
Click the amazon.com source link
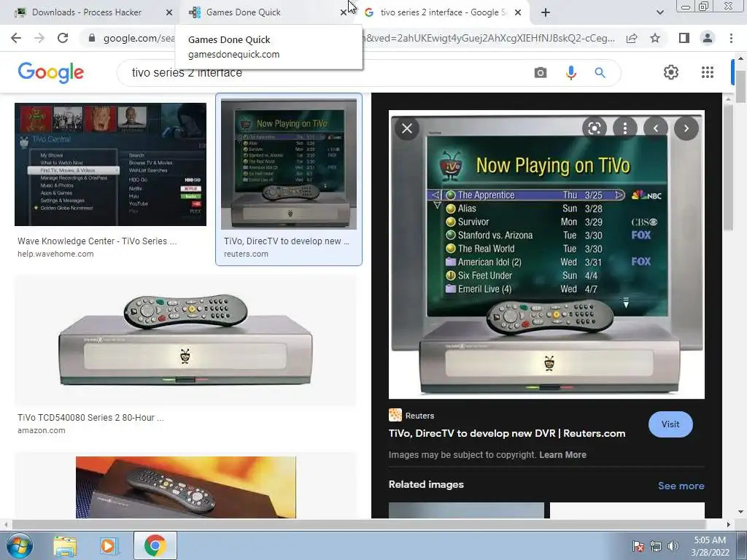coord(42,430)
